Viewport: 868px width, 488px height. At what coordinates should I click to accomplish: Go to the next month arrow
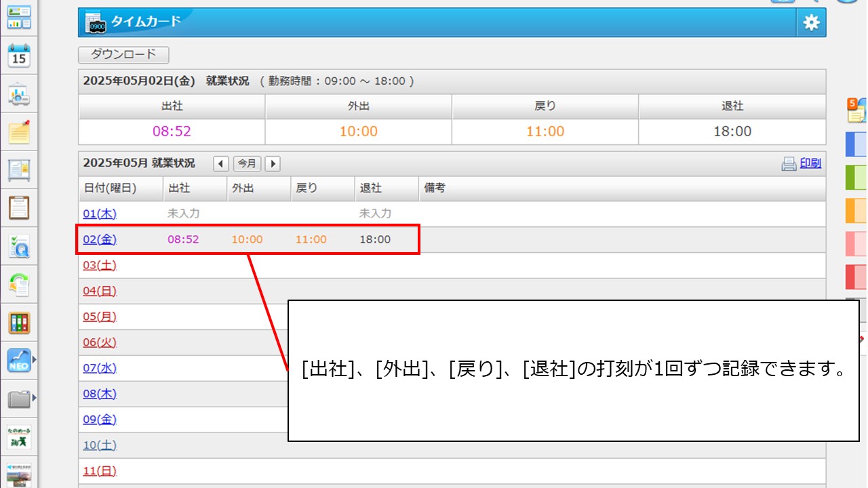[273, 163]
